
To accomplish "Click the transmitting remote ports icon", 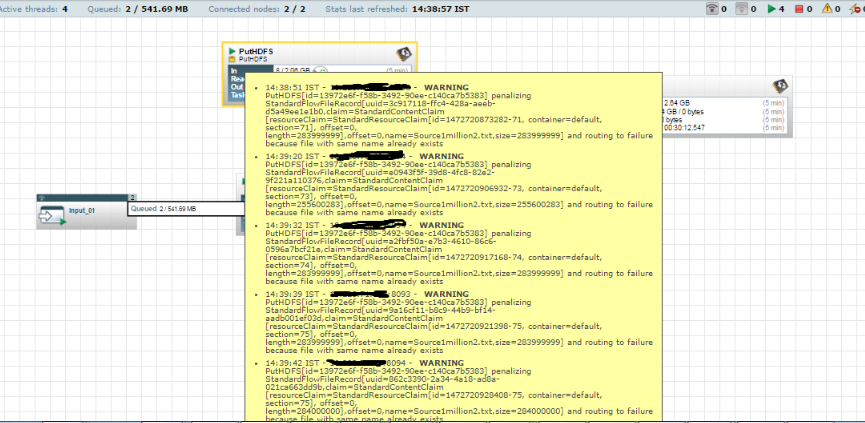I will (713, 8).
